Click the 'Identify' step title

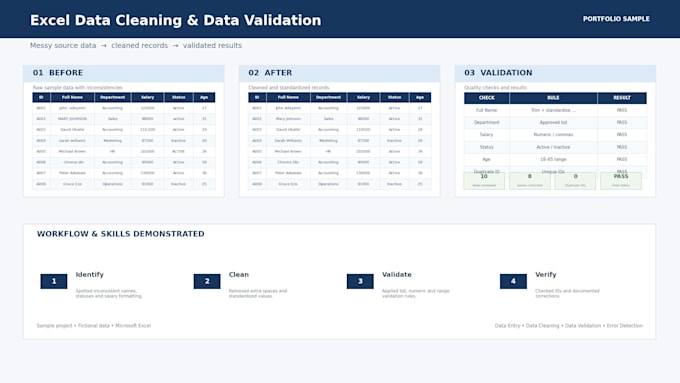click(x=89, y=275)
